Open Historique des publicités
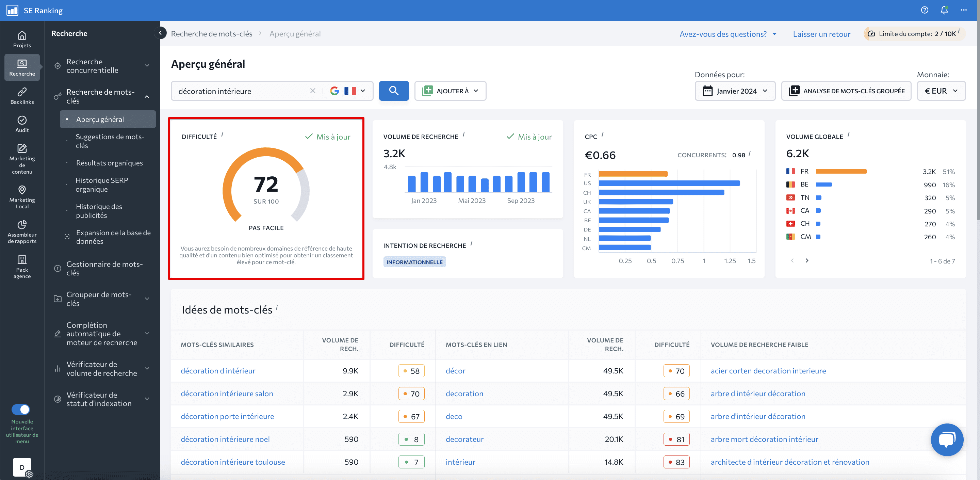The height and width of the screenshot is (480, 980). click(99, 211)
